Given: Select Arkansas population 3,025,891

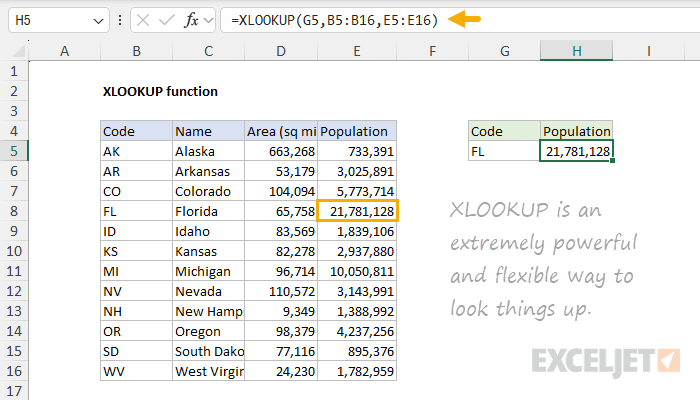Looking at the screenshot, I should pyautogui.click(x=357, y=171).
